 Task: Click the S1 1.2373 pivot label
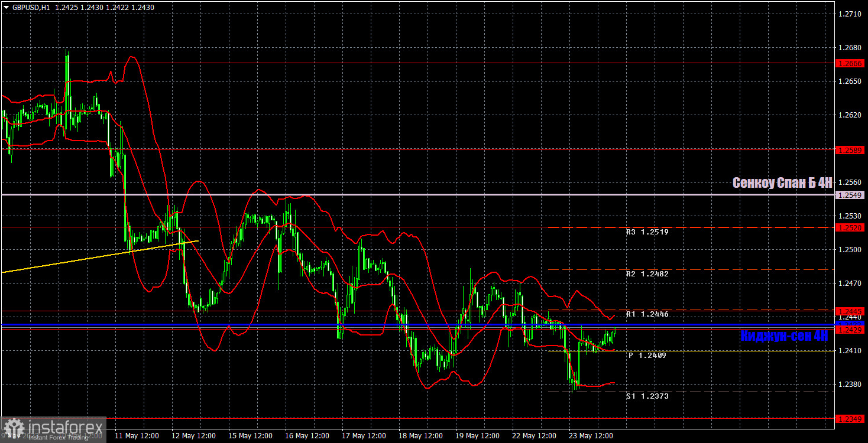(x=647, y=396)
